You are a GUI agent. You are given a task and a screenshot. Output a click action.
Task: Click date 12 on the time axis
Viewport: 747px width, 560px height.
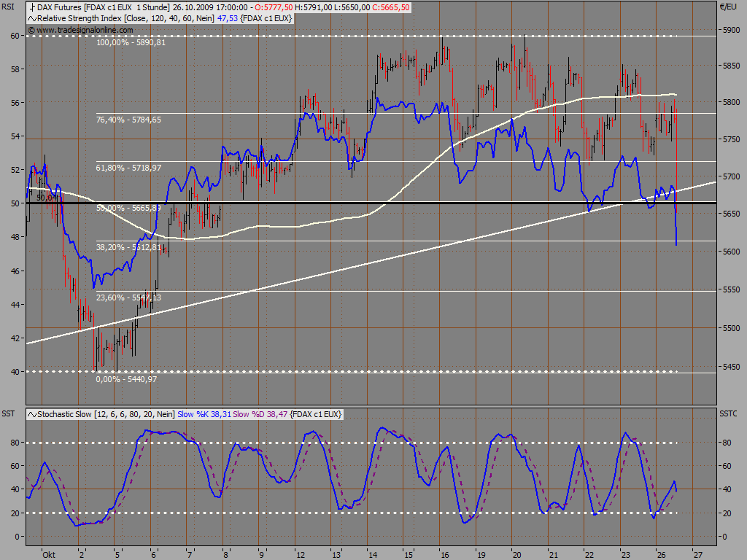coord(300,555)
